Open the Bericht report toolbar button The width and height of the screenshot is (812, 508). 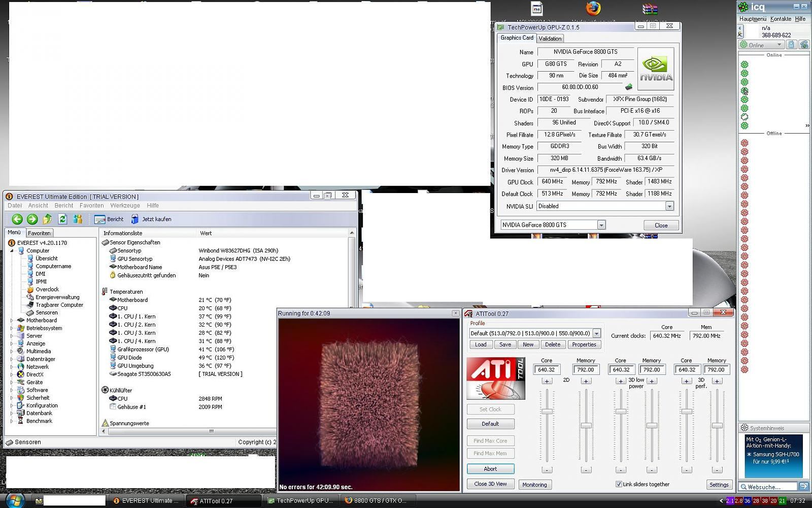(x=109, y=219)
